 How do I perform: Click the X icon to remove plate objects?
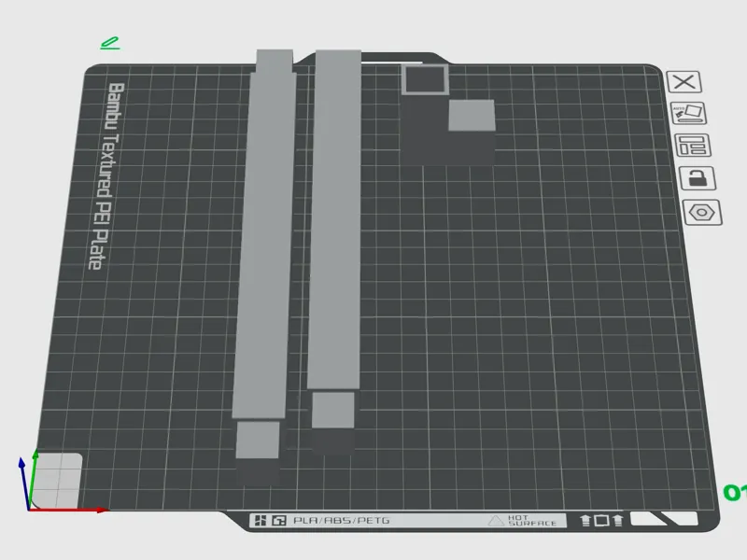pos(684,82)
